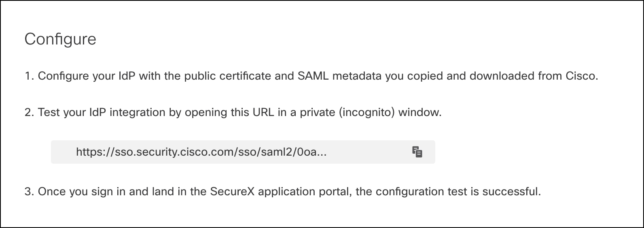The height and width of the screenshot is (228, 644).
Task: Select the truncated sso.security.cisco.com URL text
Action: 201,152
